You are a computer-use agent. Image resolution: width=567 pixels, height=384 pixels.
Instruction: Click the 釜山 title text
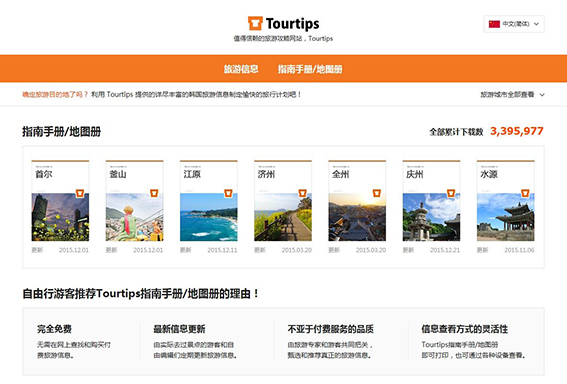[118, 174]
